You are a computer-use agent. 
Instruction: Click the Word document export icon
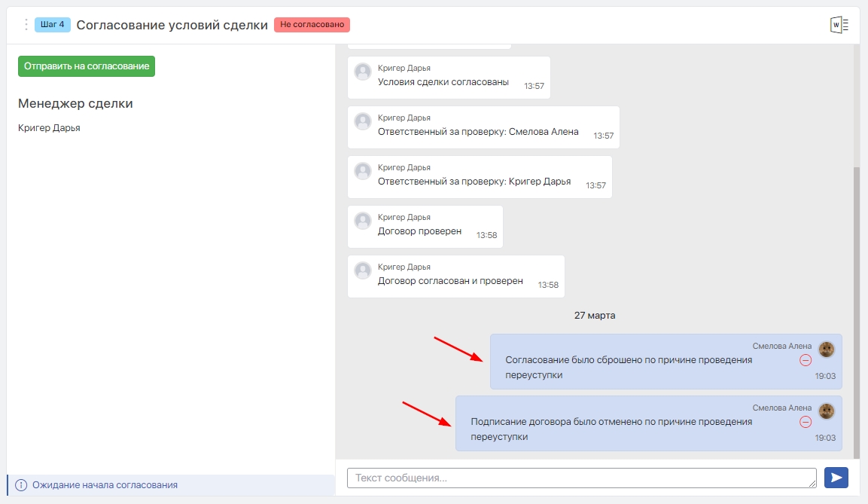pyautogui.click(x=839, y=25)
